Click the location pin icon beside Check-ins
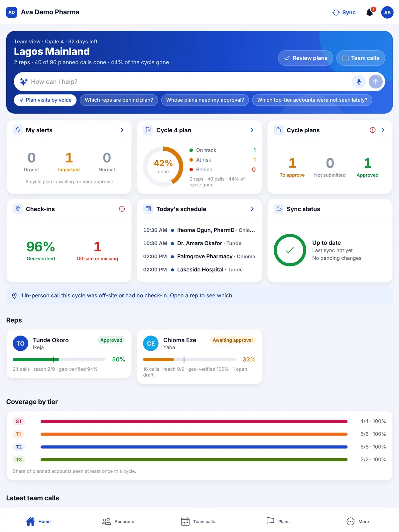399x532 pixels. tap(18, 209)
